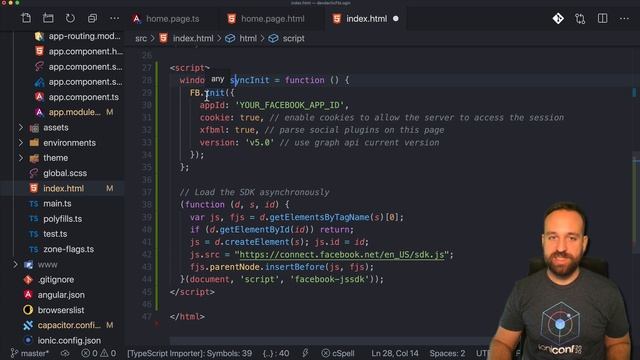Click src in the breadcrumb
Image resolution: width=640 pixels, height=360 pixels.
coord(141,38)
